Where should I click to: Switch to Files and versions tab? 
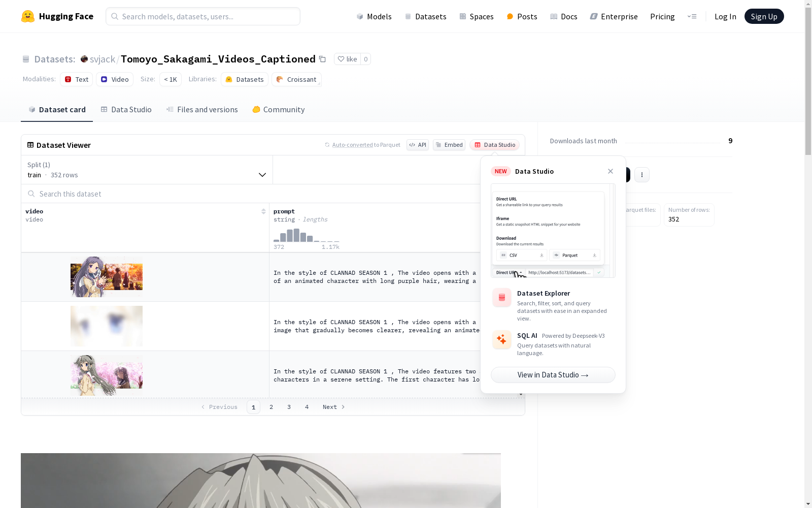tap(202, 110)
